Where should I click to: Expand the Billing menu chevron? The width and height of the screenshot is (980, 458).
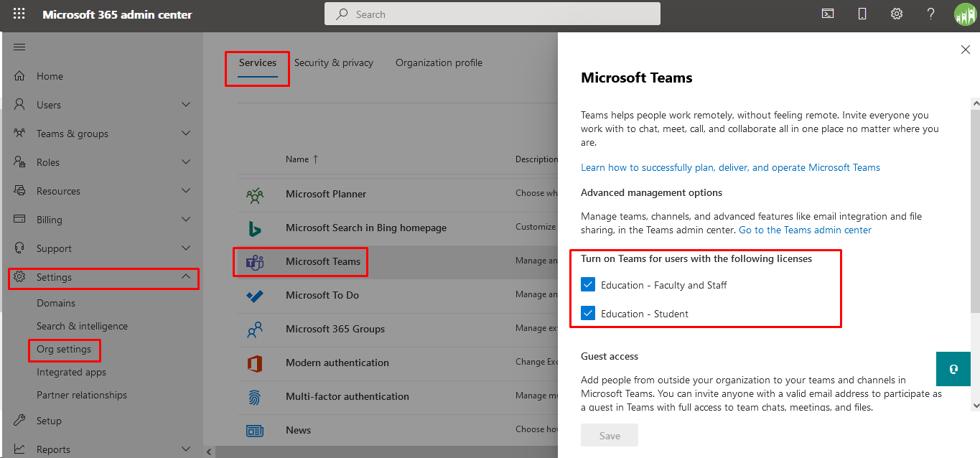click(x=186, y=220)
